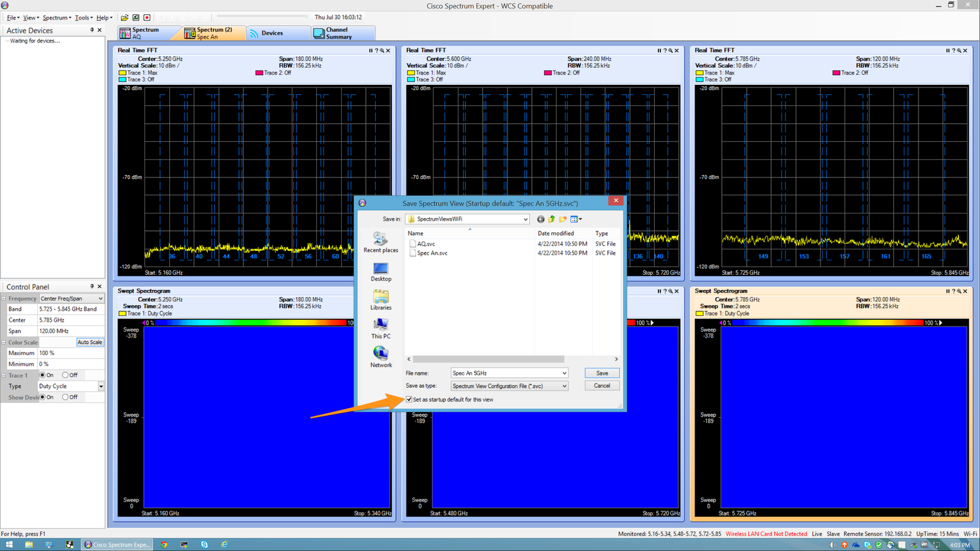The image size is (980, 551).
Task: Pause the Swept Spectrogram plot centered at 5.785 GHz
Action: [947, 291]
